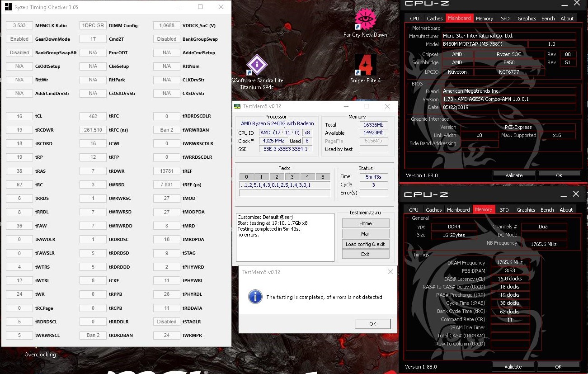Click the tCL value field showing 16
Image resolution: width=588 pixels, height=374 pixels.
(x=19, y=116)
